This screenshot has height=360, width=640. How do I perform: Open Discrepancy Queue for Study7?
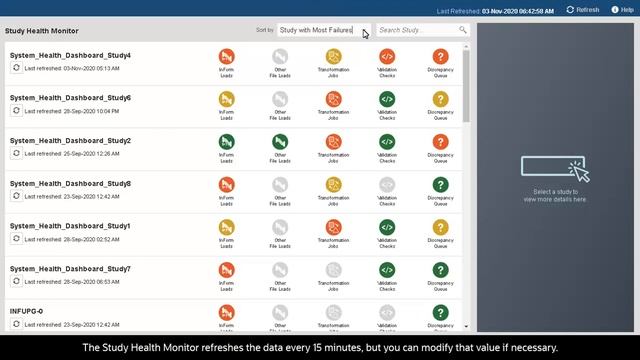click(440, 270)
